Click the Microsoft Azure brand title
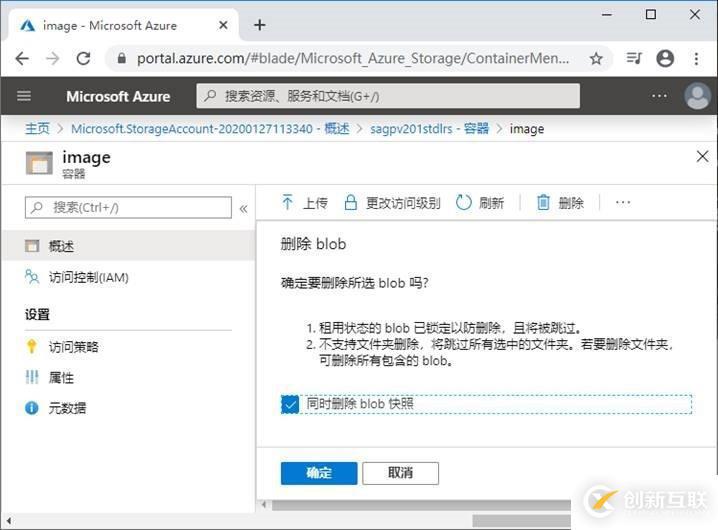The width and height of the screenshot is (718, 530). pos(118,96)
